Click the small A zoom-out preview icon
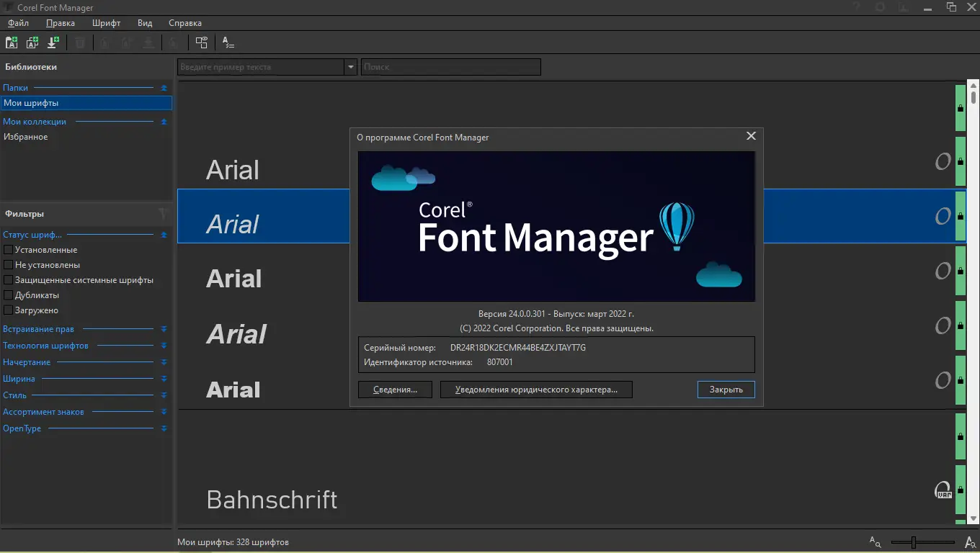The width and height of the screenshot is (980, 553). 875,541
